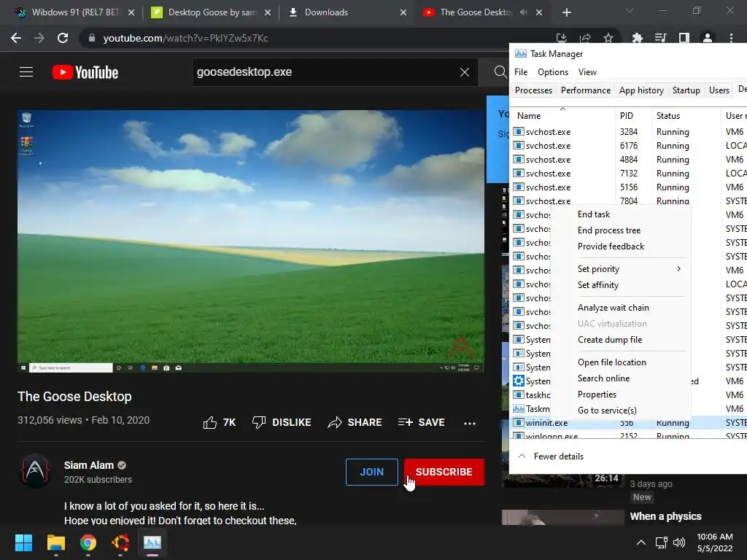Open the Chrome extensions puzzle icon

point(637,38)
